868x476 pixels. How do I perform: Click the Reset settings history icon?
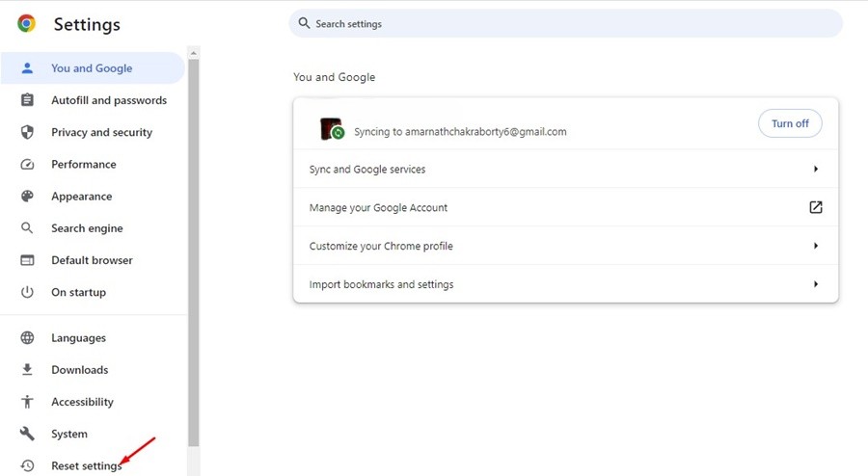pos(27,465)
